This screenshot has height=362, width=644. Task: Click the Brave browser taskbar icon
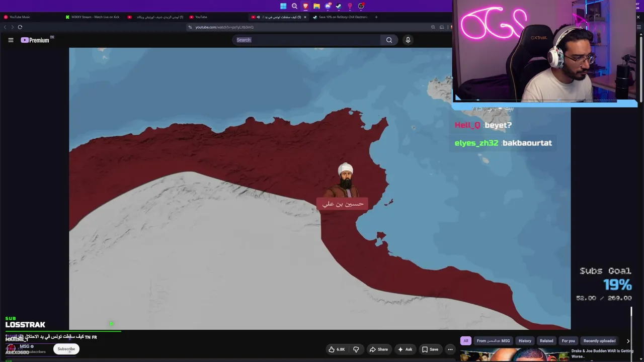pos(305,6)
